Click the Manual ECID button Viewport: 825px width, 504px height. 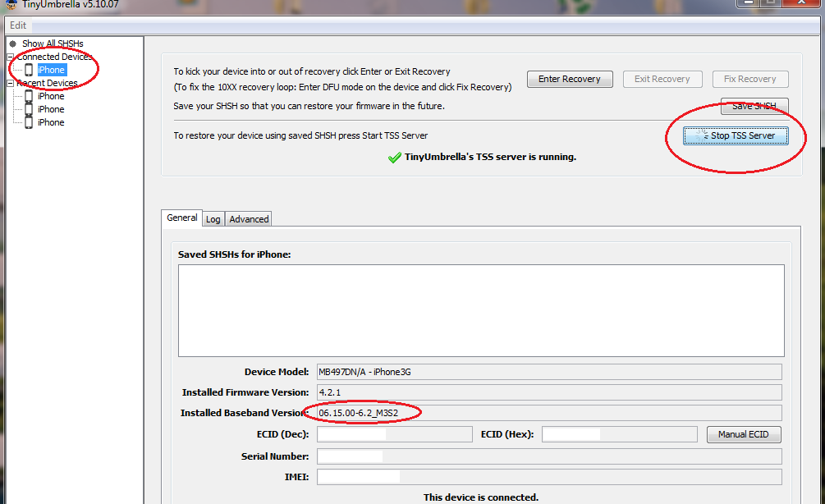(x=744, y=434)
